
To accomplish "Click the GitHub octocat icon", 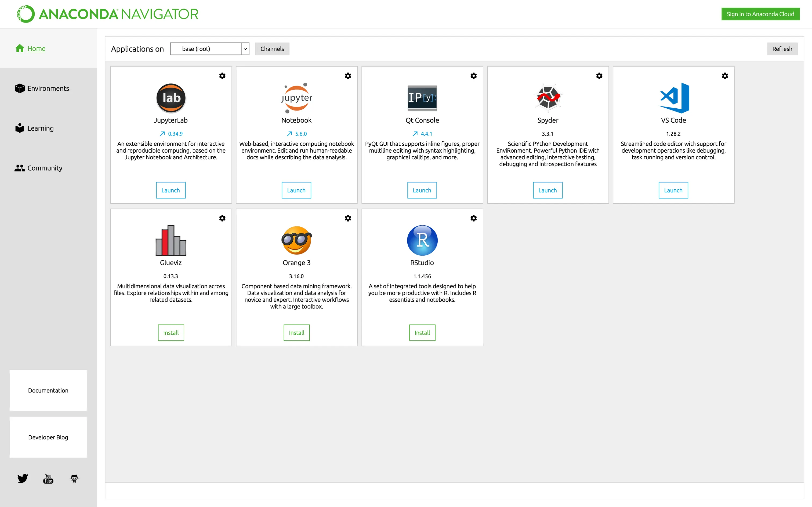I will [x=74, y=478].
